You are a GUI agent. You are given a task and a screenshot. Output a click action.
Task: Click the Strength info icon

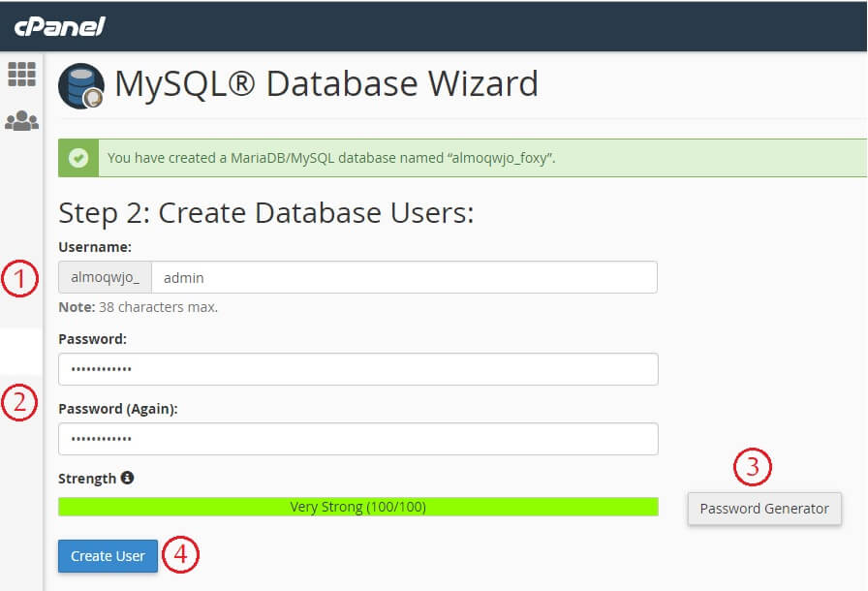click(x=127, y=478)
